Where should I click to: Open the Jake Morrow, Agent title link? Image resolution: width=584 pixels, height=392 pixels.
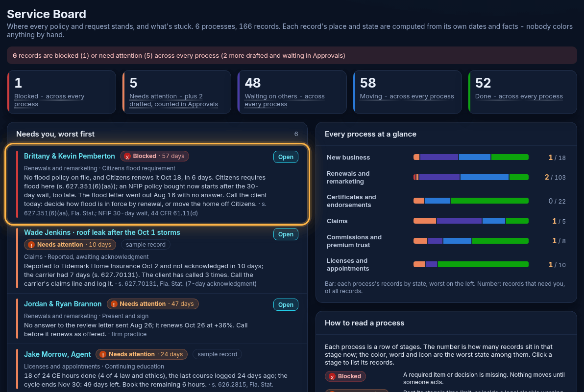coord(57,354)
